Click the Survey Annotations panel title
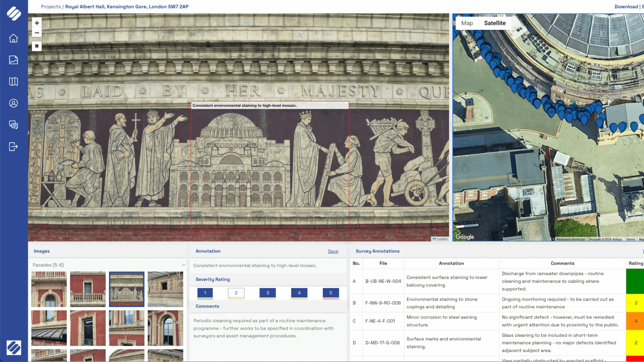Screen dimensions: 644x362 pos(377,251)
